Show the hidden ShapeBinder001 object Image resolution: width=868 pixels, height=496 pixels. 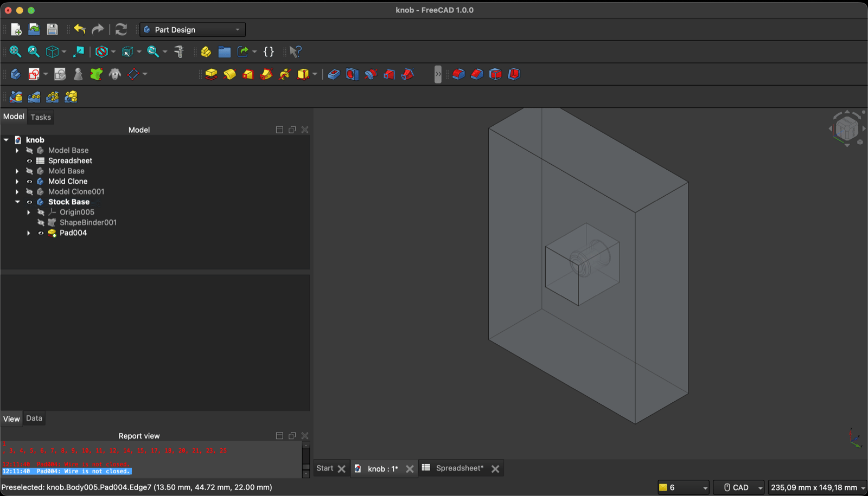tap(41, 222)
